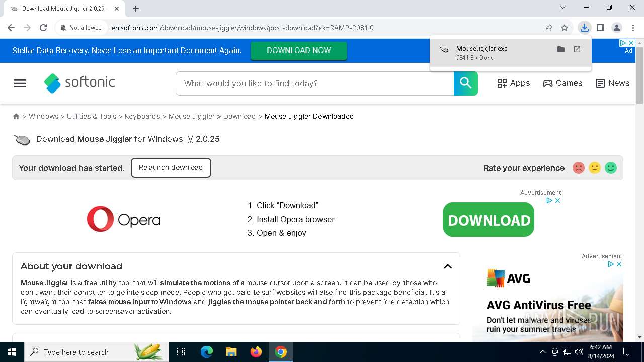The height and width of the screenshot is (362, 644).
Task: Launch Firefox from the taskbar
Action: 256,352
